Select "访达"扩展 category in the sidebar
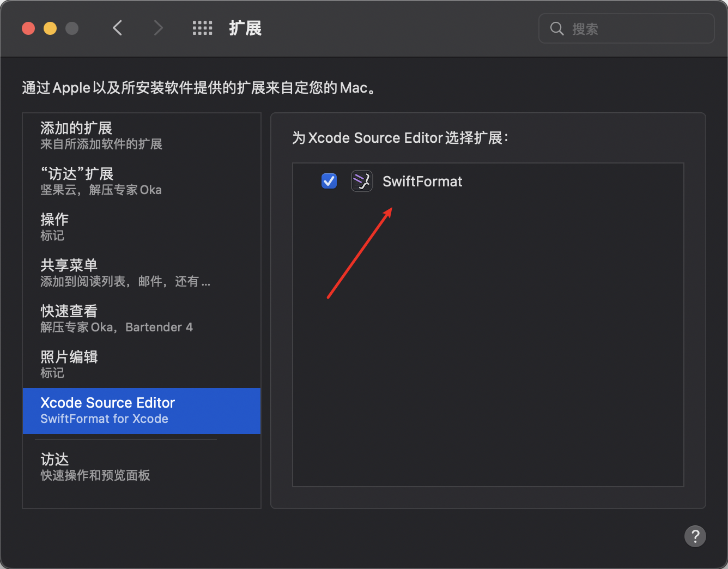This screenshot has width=728, height=569. click(142, 181)
